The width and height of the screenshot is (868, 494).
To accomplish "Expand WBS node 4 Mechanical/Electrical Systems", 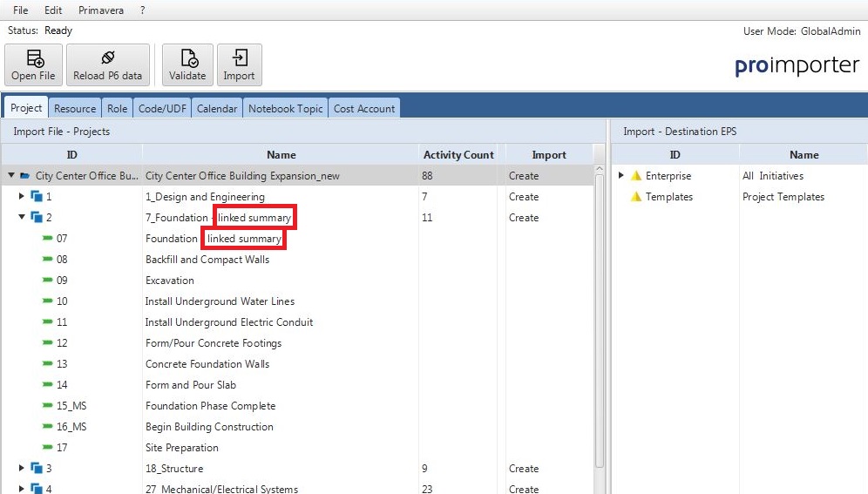I will (x=22, y=489).
